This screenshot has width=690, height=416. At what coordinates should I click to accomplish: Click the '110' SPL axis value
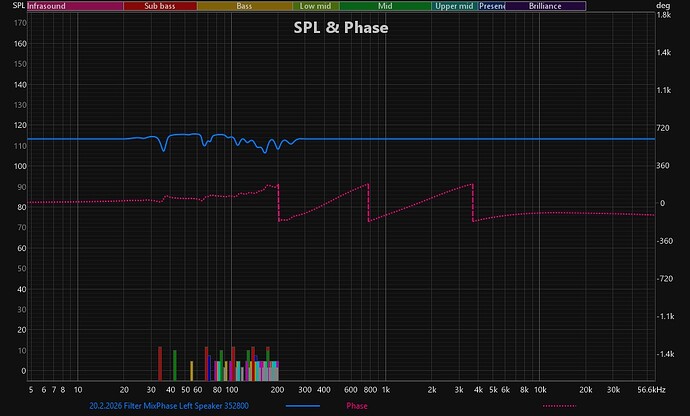pyautogui.click(x=20, y=146)
